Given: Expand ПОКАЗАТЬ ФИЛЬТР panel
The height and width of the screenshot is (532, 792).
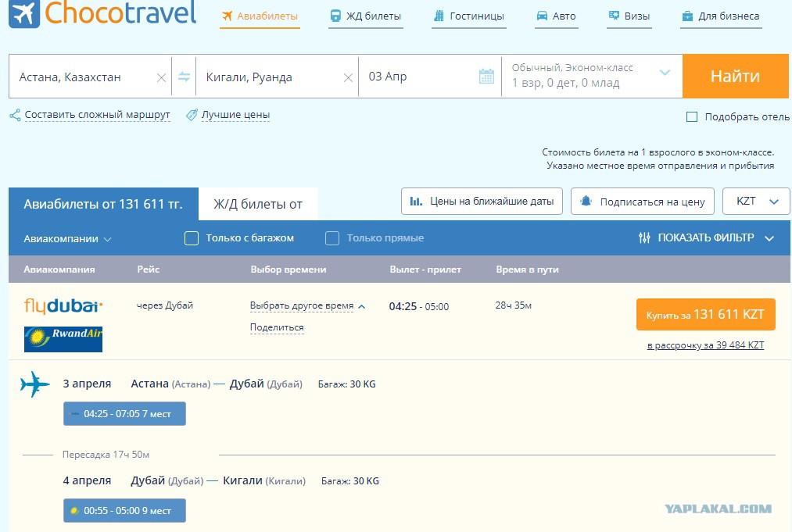Looking at the screenshot, I should [706, 237].
